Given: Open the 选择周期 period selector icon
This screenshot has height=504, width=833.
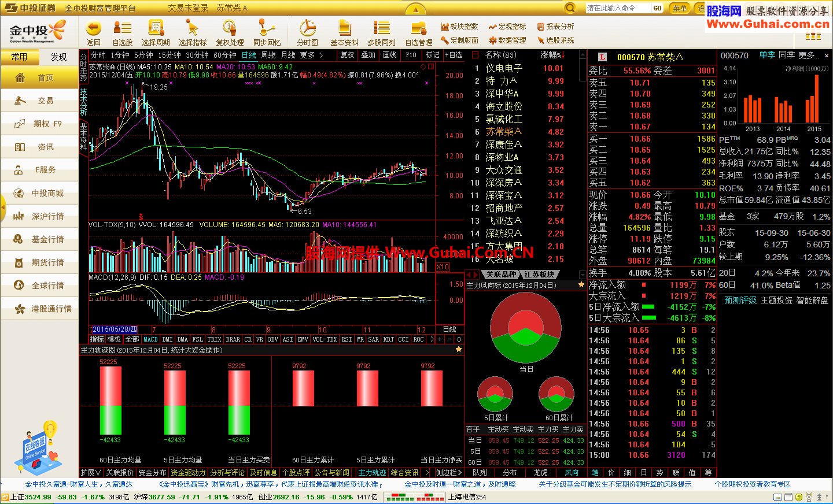Looking at the screenshot, I should [x=156, y=28].
